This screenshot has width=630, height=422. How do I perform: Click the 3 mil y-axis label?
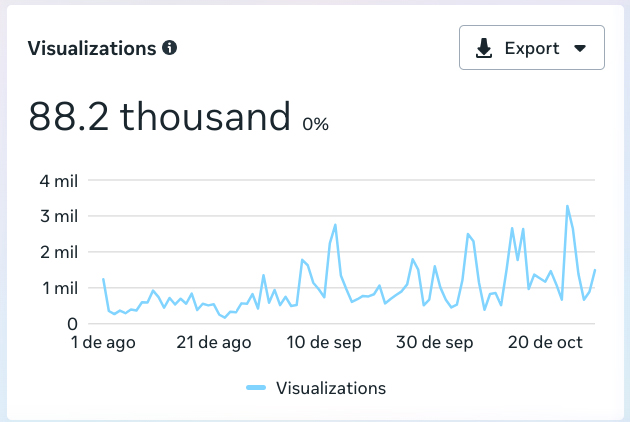(x=59, y=216)
